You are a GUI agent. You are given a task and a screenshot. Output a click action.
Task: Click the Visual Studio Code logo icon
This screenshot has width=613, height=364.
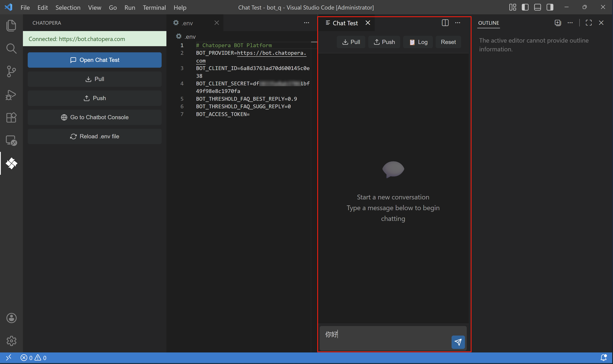(x=9, y=7)
